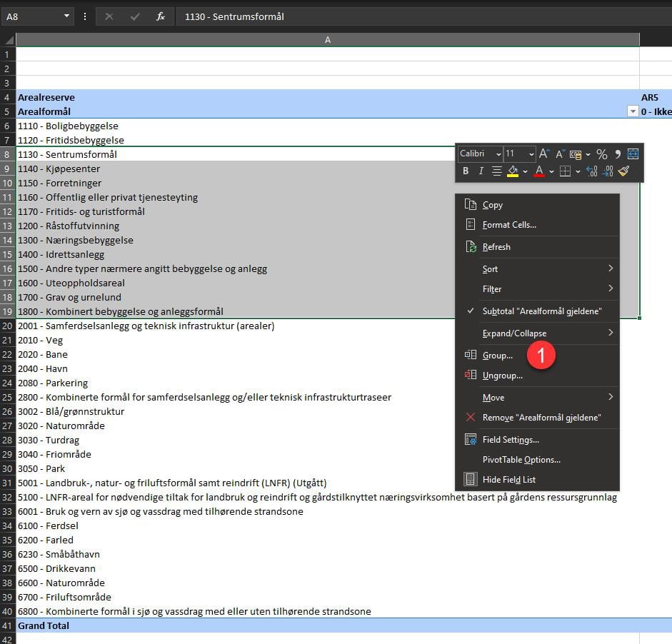Open PivotTable Options... entry
Image resolution: width=672 pixels, height=644 pixels.
coord(521,460)
